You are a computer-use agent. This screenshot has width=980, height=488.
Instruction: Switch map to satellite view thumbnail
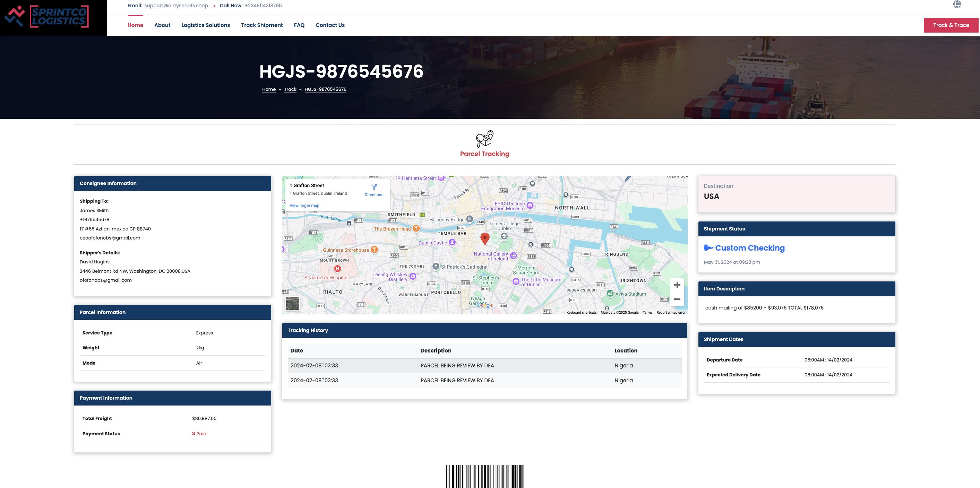[293, 303]
